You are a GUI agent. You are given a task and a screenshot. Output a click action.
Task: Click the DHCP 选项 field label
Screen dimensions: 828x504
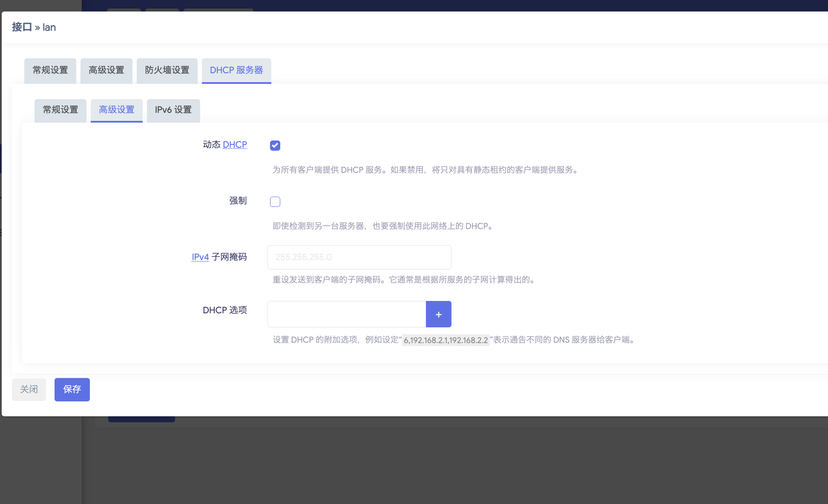click(x=225, y=310)
